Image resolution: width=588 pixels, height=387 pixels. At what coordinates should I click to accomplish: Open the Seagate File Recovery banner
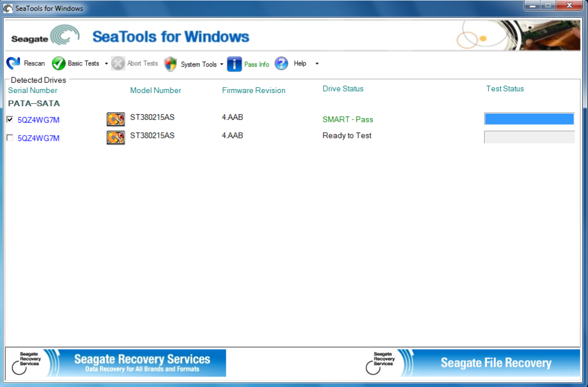(x=471, y=363)
